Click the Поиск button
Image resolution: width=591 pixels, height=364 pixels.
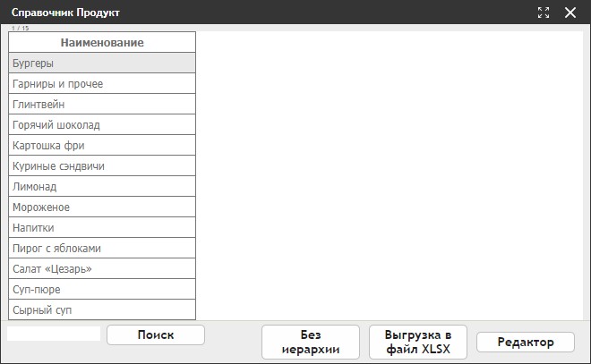[156, 335]
